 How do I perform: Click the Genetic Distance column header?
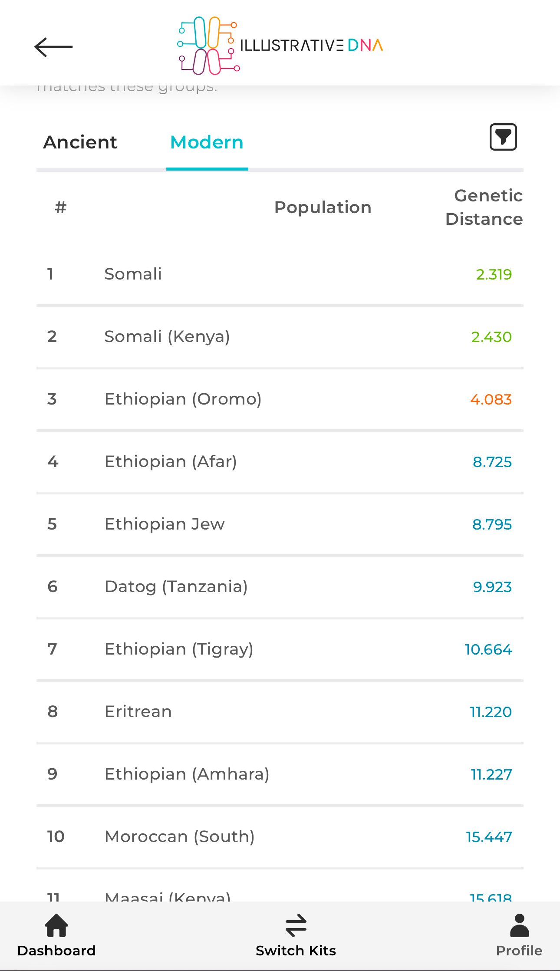[484, 207]
